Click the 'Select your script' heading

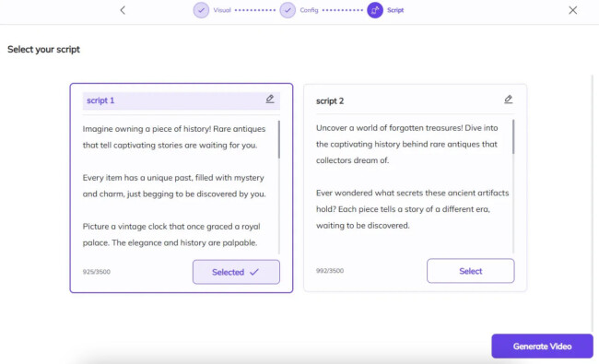pos(43,49)
